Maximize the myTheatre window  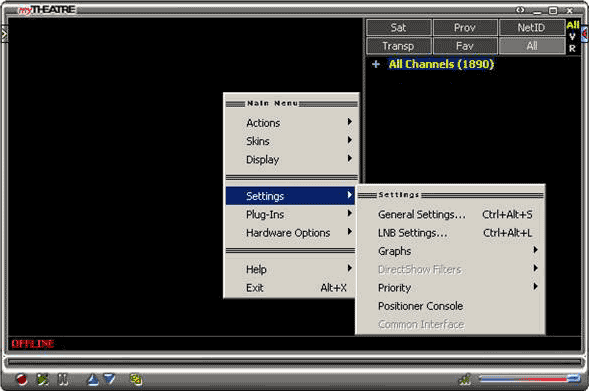click(553, 11)
